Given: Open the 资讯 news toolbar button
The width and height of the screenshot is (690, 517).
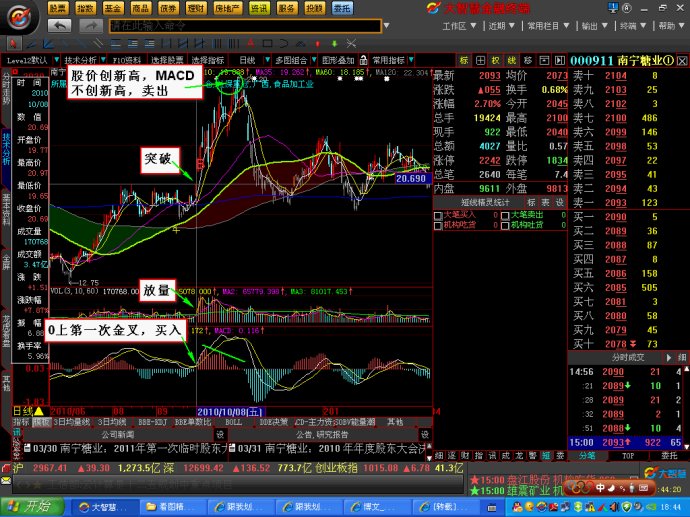Looking at the screenshot, I should pyautogui.click(x=260, y=7).
